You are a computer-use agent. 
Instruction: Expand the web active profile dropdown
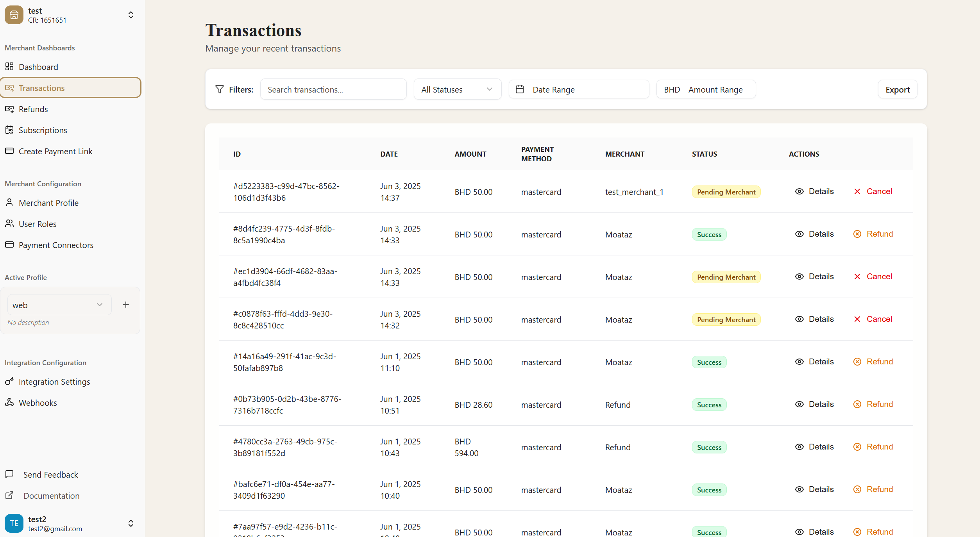coord(59,305)
